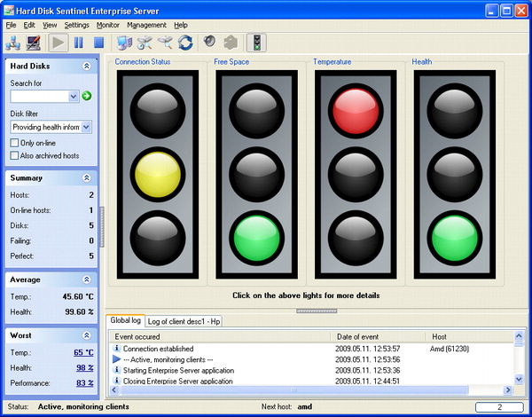This screenshot has height=417, width=532.
Task: Click the speaker sound toolbar icon
Action: coord(209,42)
